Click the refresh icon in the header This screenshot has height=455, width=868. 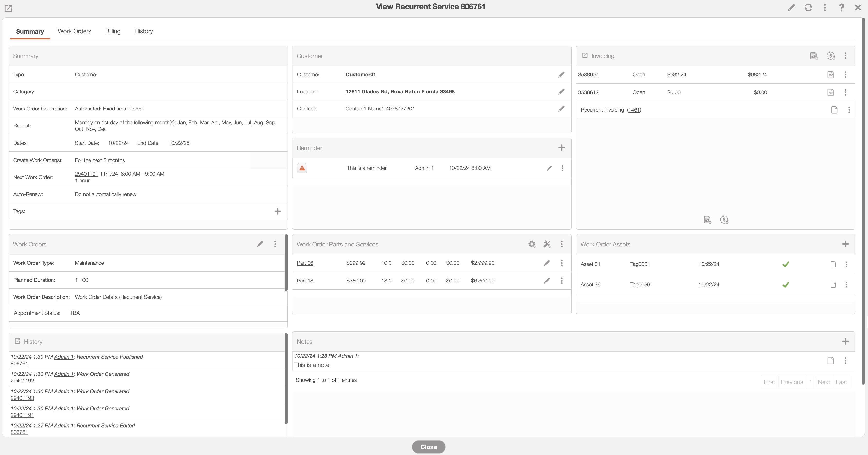tap(808, 7)
